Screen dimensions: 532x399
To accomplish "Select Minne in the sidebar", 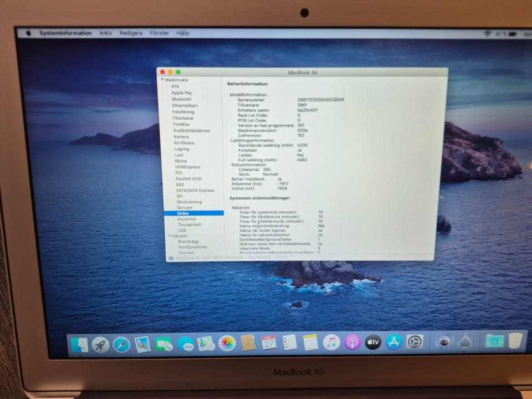I will pyautogui.click(x=181, y=161).
